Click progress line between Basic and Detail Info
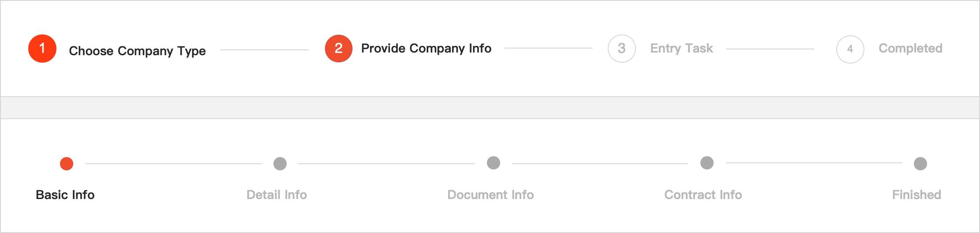Image resolution: width=980 pixels, height=233 pixels. [x=174, y=164]
